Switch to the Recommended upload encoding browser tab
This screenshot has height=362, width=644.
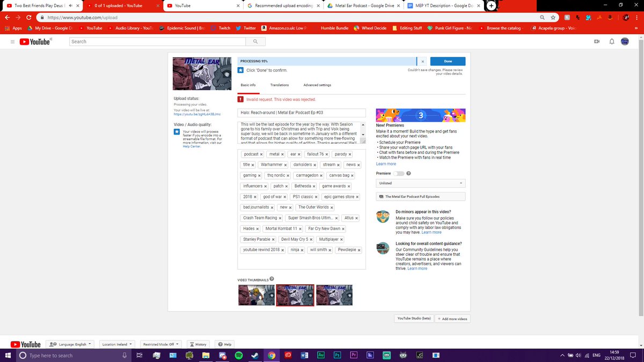[x=283, y=6]
